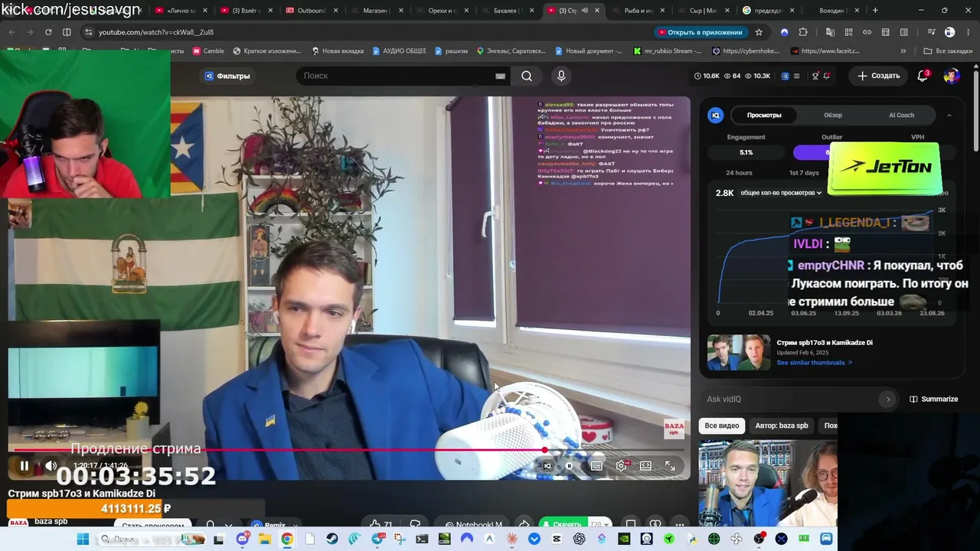Viewport: 980px width, 551px height.
Task: Open the virtual keyboard in search box
Action: [x=500, y=76]
